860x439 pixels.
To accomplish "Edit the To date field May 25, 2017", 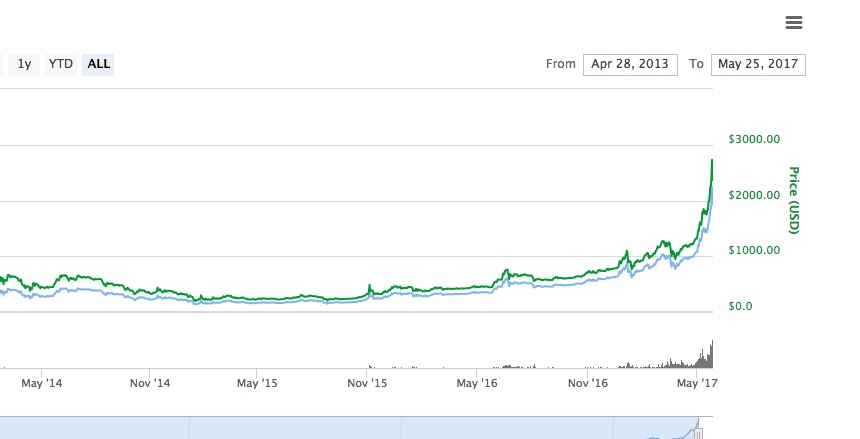I will (x=758, y=64).
